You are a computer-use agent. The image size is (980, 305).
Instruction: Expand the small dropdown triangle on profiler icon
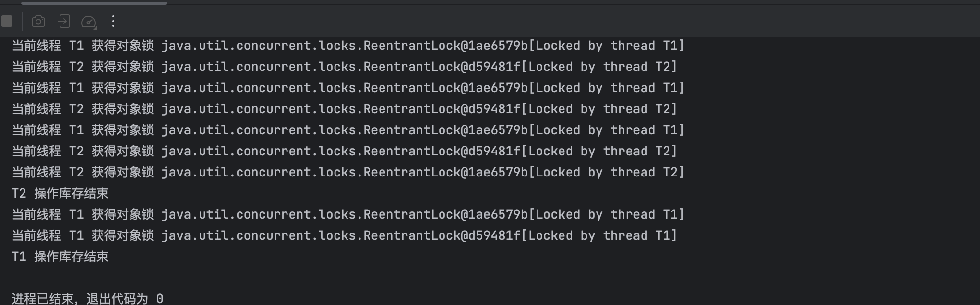tap(95, 27)
